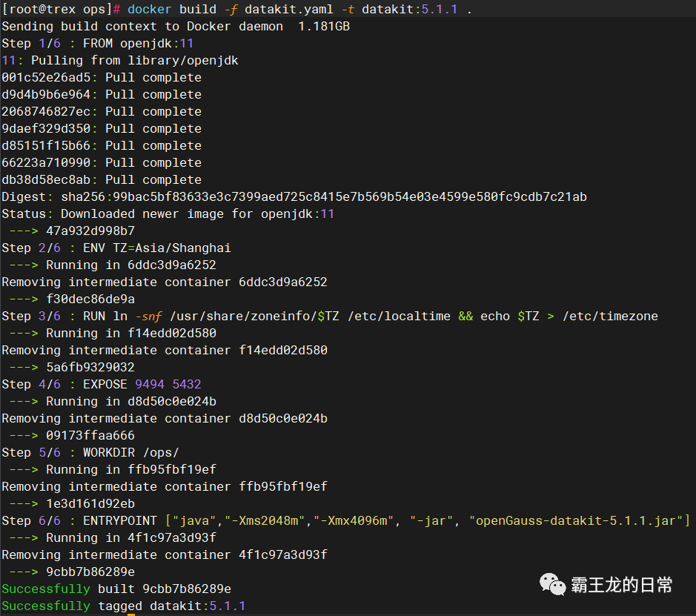Click 'Step 5/6 : WORKDIR /ops/' line
The image size is (696, 616).
click(90, 453)
